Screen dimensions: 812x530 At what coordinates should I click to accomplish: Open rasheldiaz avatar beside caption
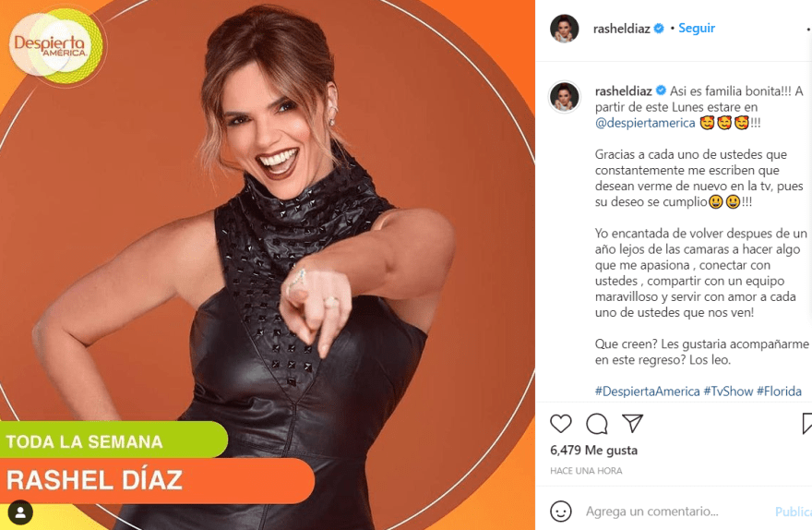565,97
